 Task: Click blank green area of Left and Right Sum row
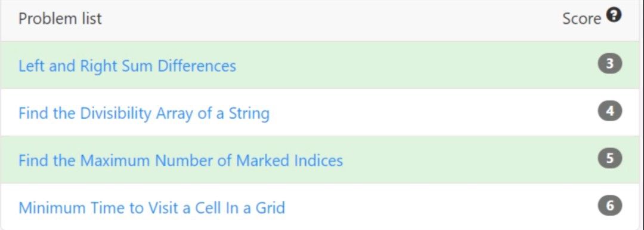[411, 65]
